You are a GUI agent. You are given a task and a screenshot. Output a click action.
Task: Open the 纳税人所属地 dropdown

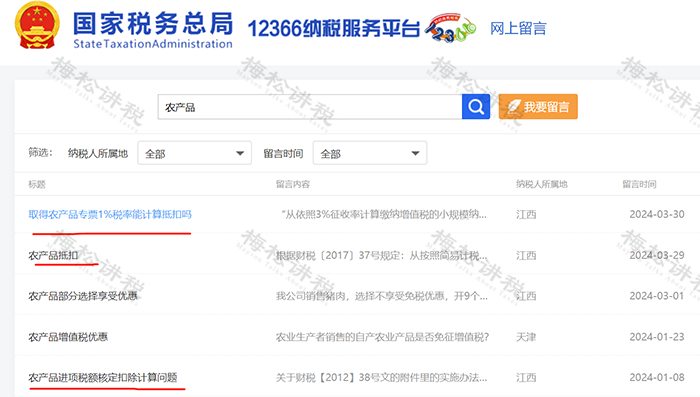[x=194, y=153]
